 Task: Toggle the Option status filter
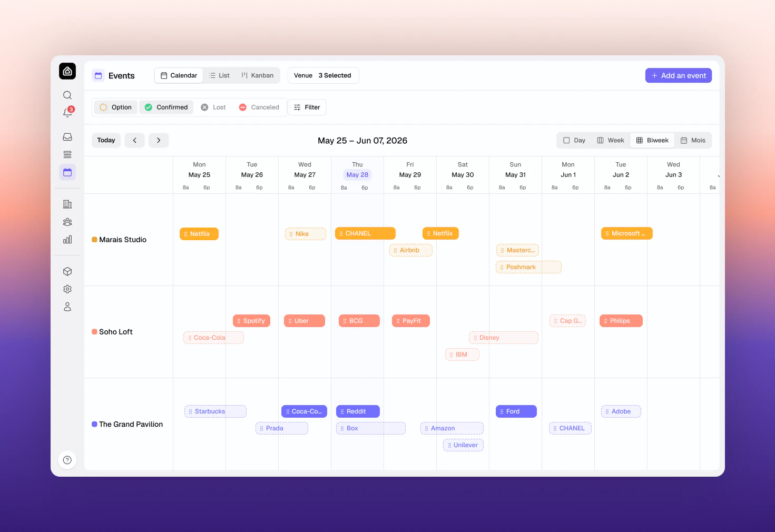tap(116, 107)
